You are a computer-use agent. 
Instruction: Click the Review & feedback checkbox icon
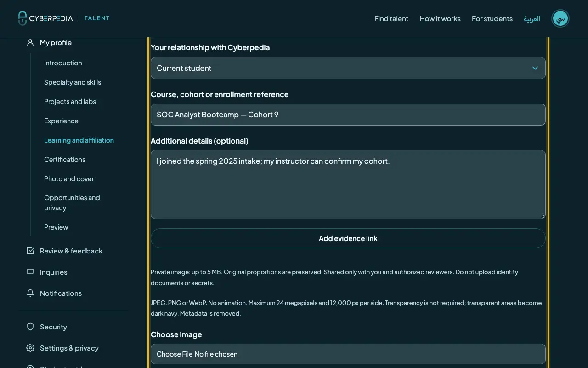pyautogui.click(x=30, y=251)
